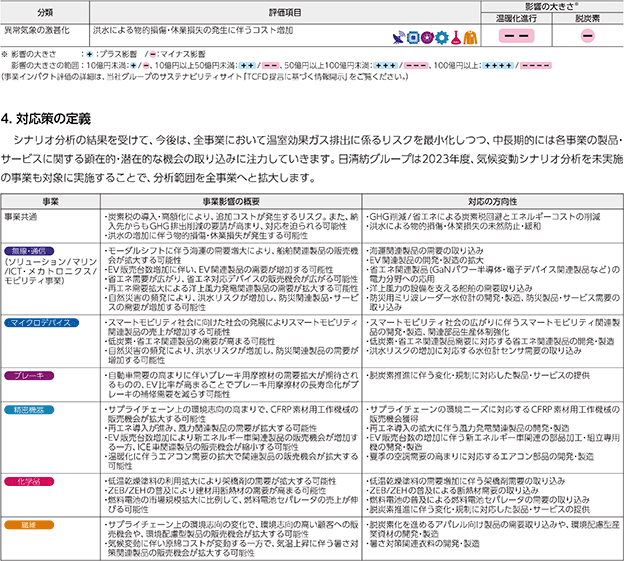Click the pink minus symbol beside マイナス影響

[x=153, y=55]
